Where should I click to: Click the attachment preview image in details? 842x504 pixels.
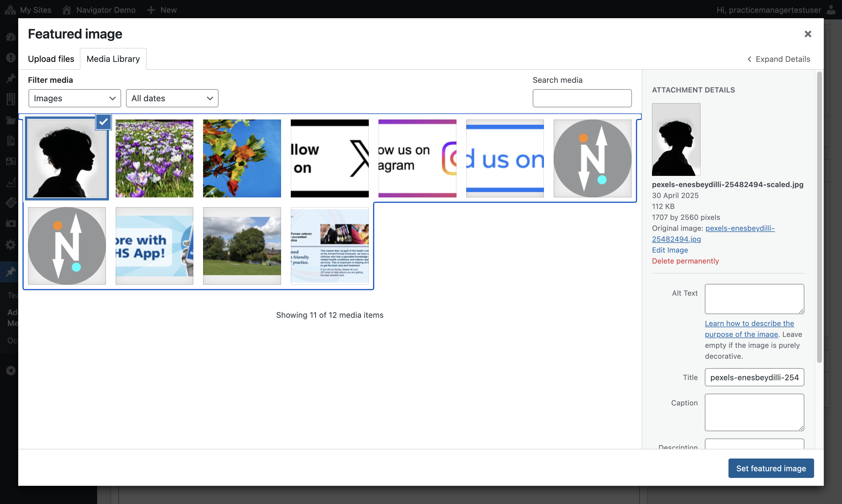(676, 139)
